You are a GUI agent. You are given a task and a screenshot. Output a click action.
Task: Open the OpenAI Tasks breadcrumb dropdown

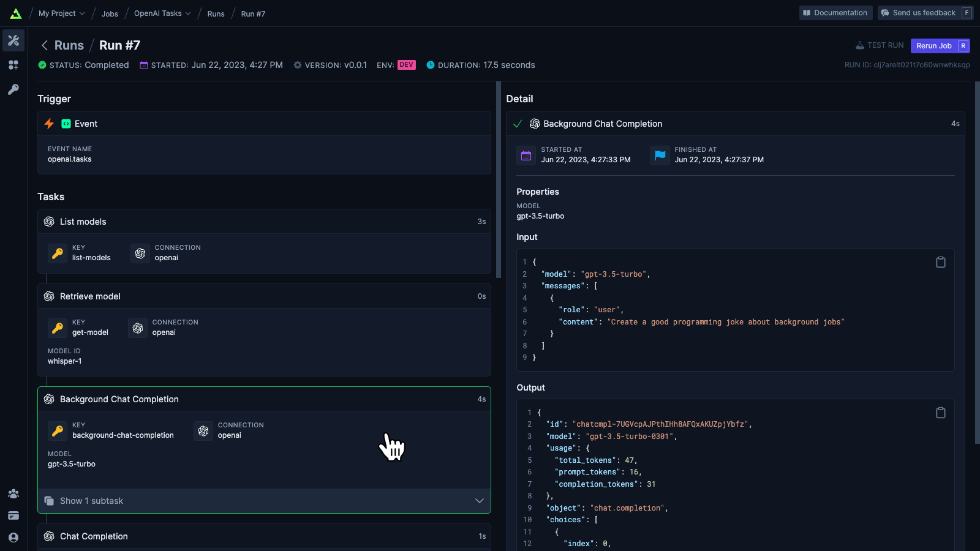tap(162, 13)
